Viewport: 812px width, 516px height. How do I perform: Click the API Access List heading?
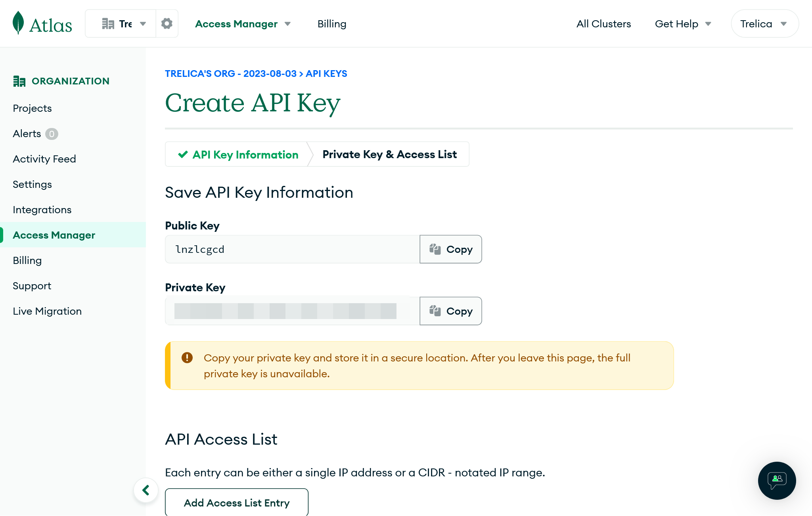(221, 439)
